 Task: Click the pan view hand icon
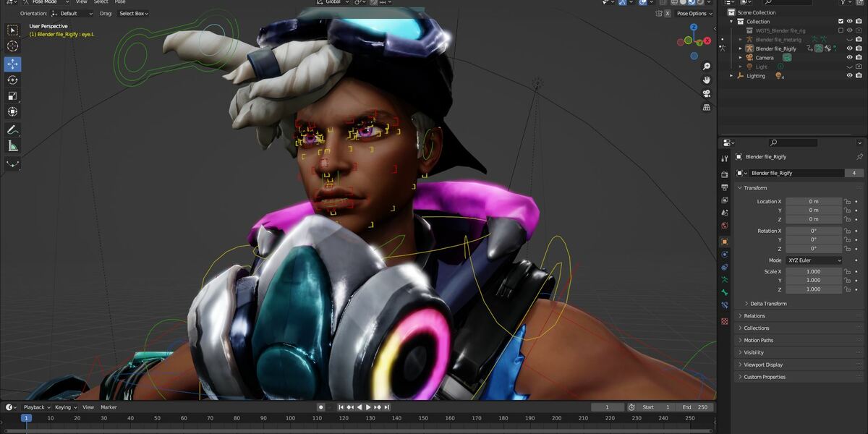(x=706, y=79)
